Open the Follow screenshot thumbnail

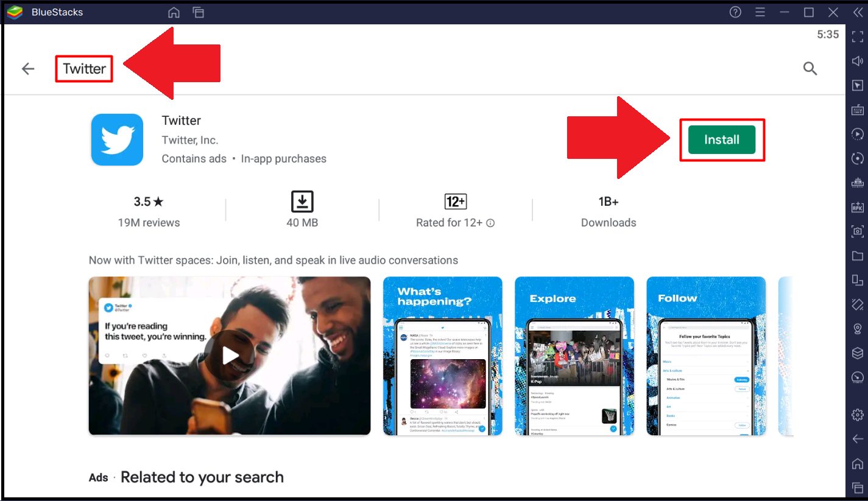706,356
